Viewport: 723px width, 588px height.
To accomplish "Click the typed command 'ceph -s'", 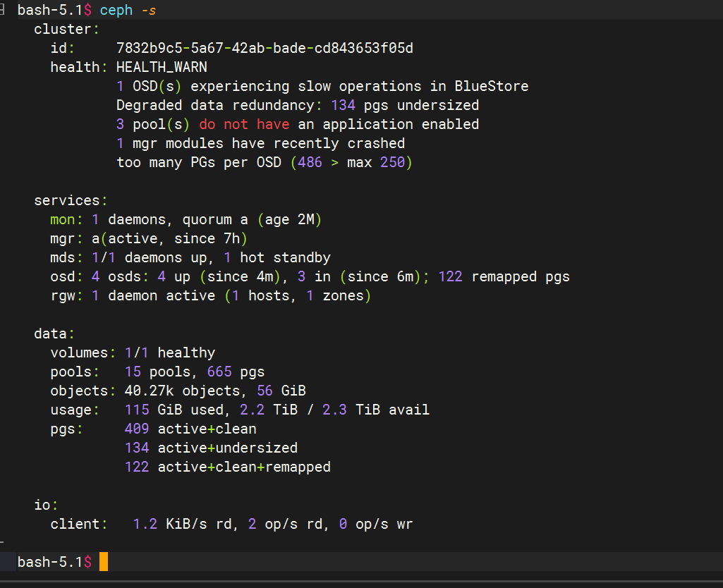I will [x=128, y=10].
